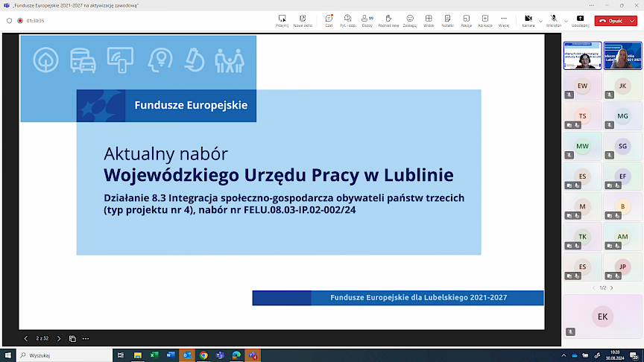Select participant tile EW
Image resolution: width=644 pixels, height=362 pixels.
[x=582, y=86]
